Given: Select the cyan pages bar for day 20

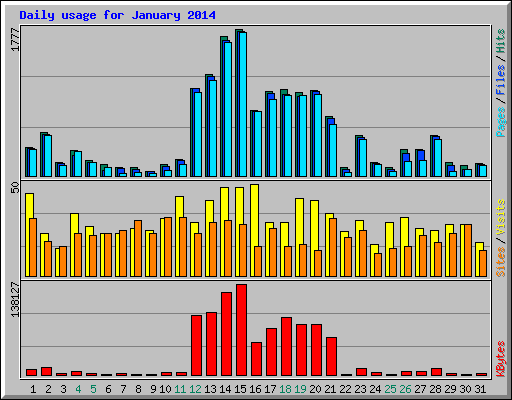Looking at the screenshot, I should (x=318, y=136).
